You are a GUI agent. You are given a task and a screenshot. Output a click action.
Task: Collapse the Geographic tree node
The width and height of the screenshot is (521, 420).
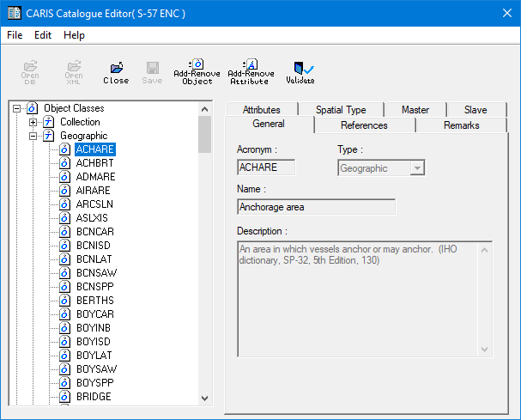33,136
